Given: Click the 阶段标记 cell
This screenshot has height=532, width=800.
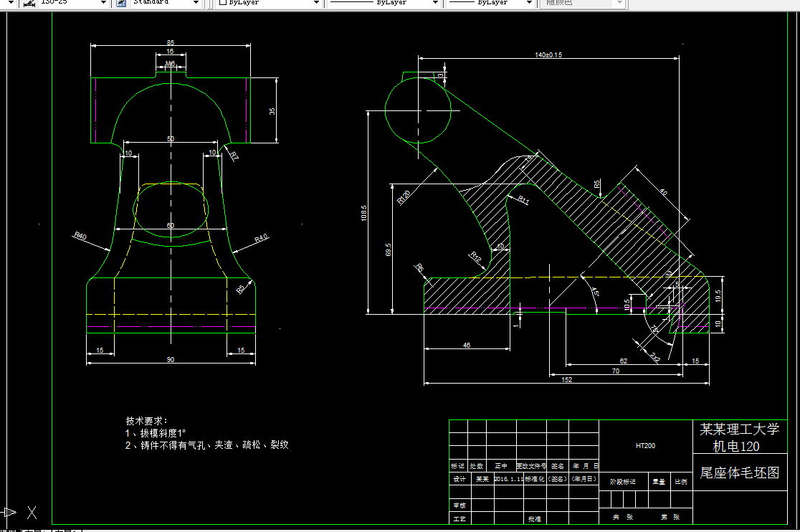Looking at the screenshot, I should click(623, 482).
